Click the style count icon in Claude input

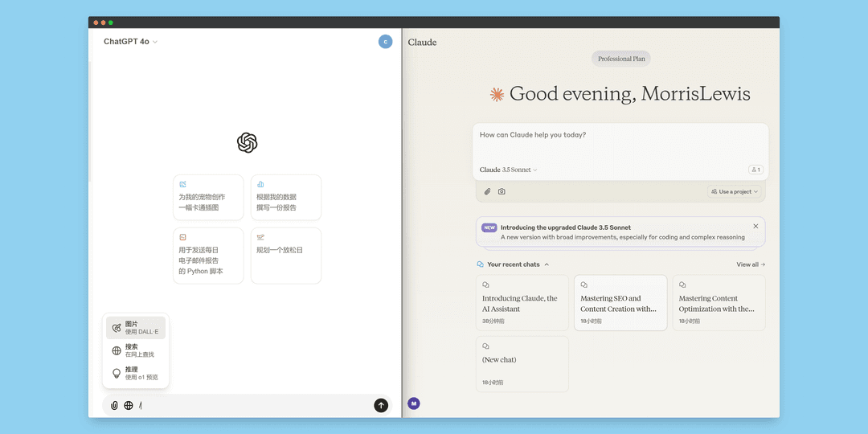click(755, 170)
